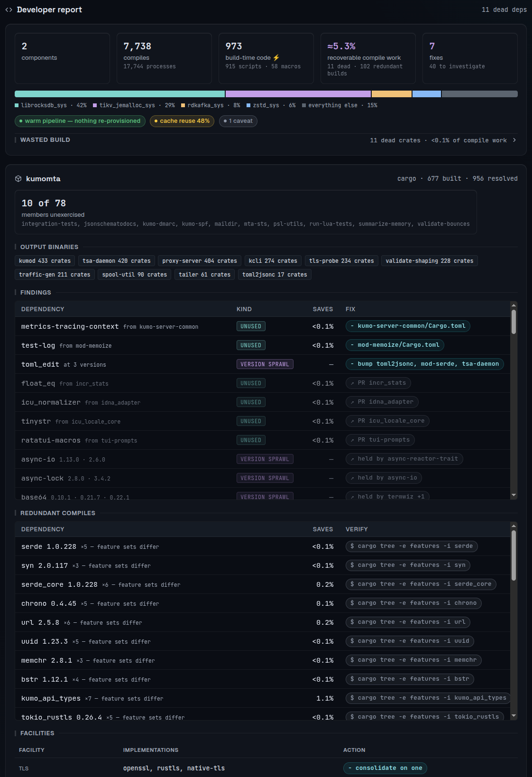
Task: Click held by async-io link
Action: click(384, 478)
